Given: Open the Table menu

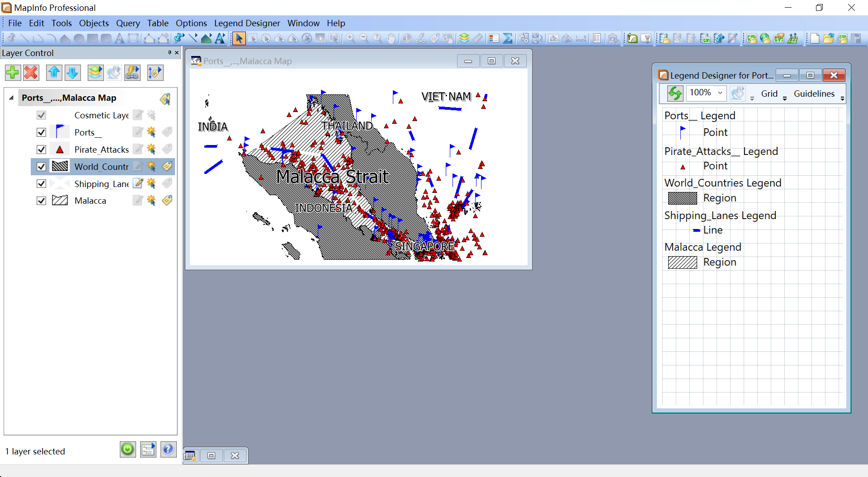Looking at the screenshot, I should point(158,23).
